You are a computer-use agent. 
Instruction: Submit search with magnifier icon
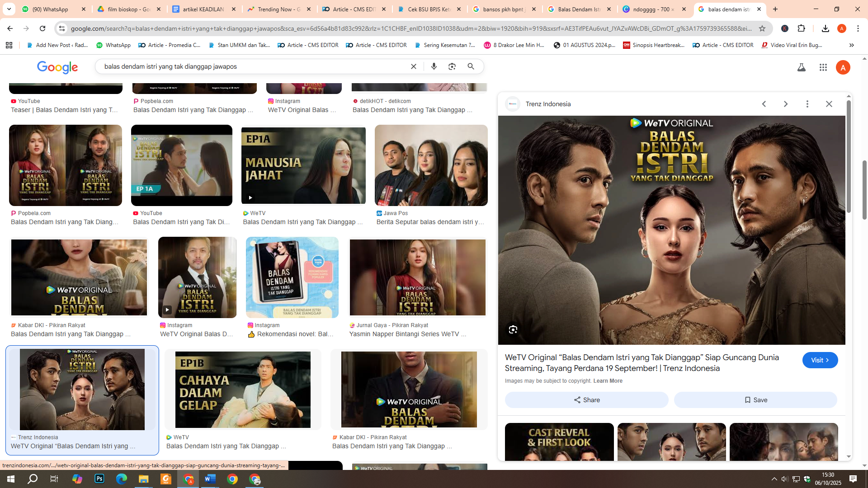point(471,66)
